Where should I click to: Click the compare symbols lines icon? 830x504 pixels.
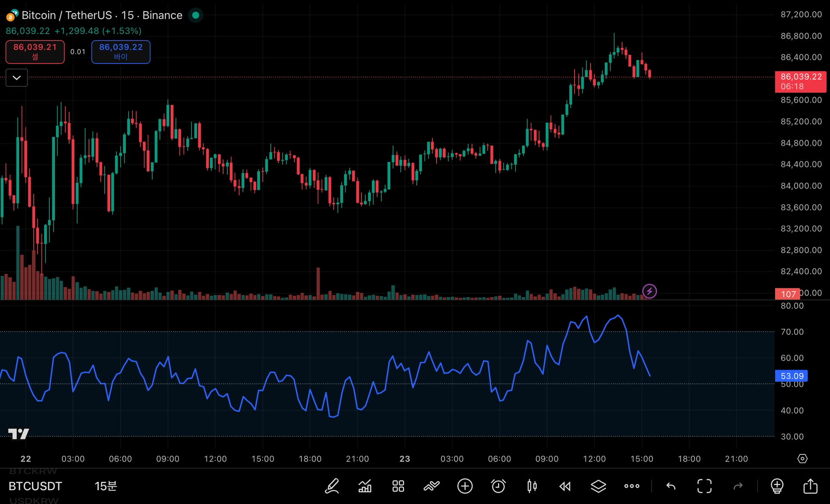tap(431, 486)
